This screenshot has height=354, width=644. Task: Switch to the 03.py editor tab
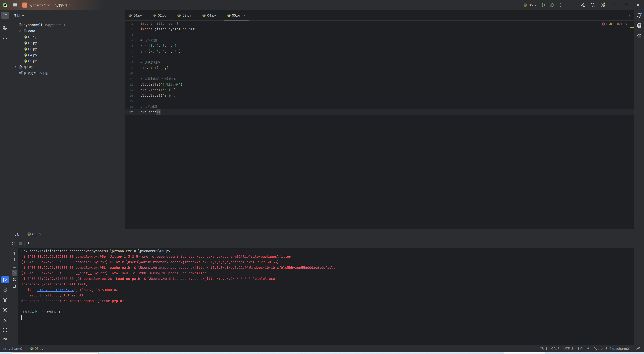pos(184,15)
